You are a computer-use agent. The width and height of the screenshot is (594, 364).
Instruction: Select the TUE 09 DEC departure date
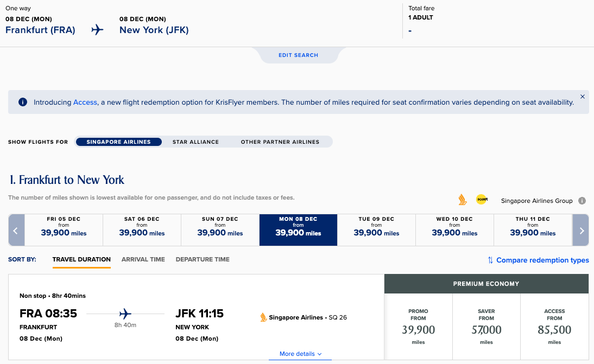(376, 229)
